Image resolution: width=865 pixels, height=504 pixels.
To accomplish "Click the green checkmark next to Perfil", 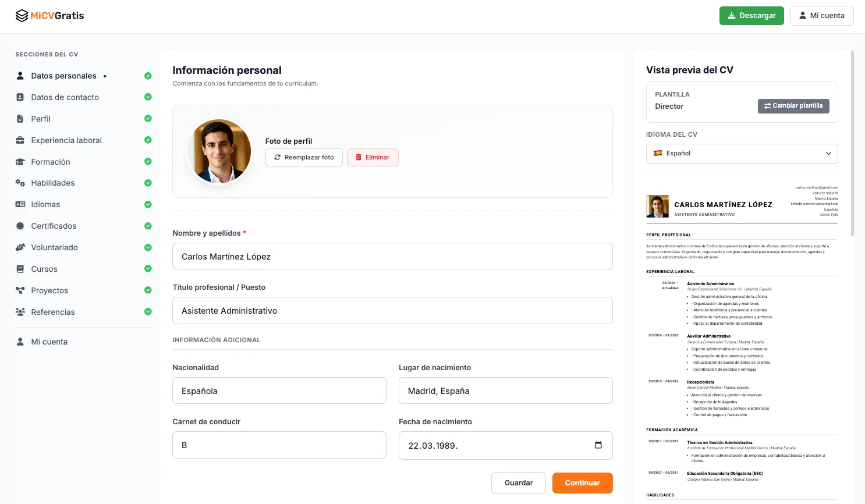I will pyautogui.click(x=148, y=119).
